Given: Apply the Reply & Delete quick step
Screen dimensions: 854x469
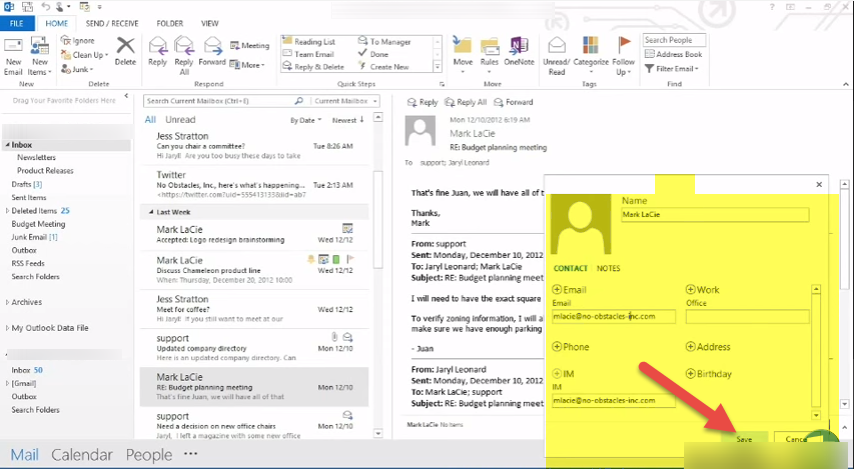Looking at the screenshot, I should (x=314, y=67).
